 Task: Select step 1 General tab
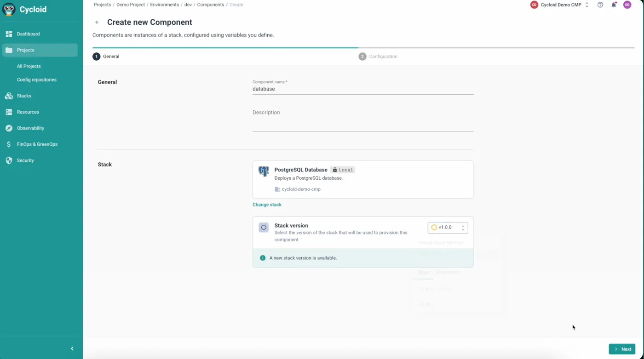click(x=106, y=57)
